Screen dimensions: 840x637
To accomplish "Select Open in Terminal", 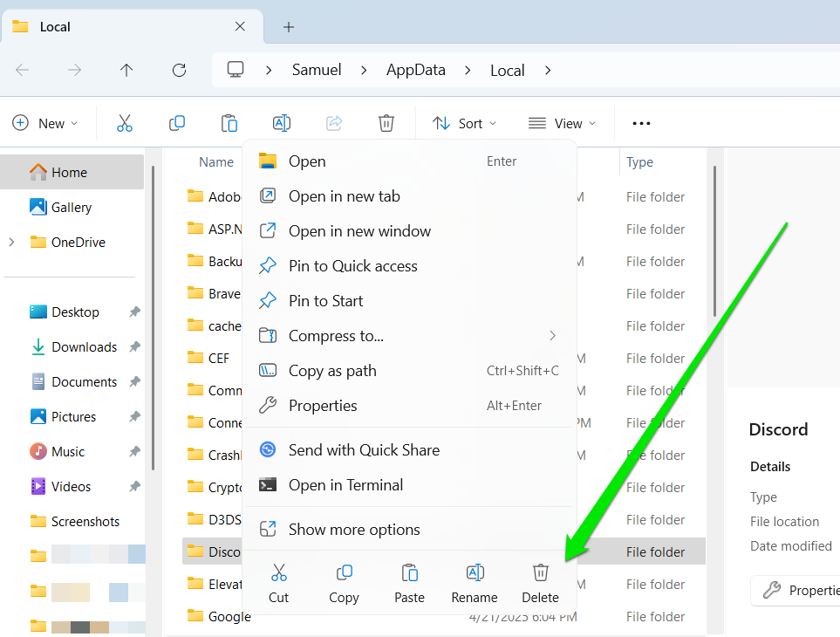I will tap(345, 485).
